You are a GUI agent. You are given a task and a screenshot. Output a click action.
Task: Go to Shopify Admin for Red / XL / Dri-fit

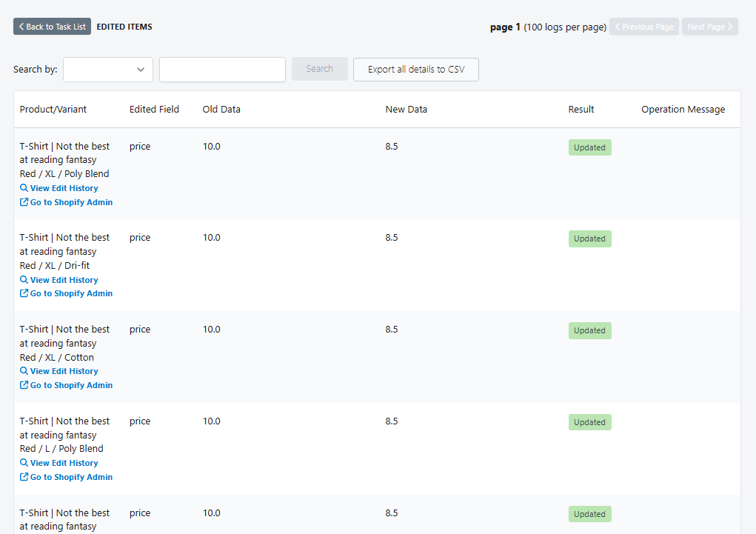point(66,293)
